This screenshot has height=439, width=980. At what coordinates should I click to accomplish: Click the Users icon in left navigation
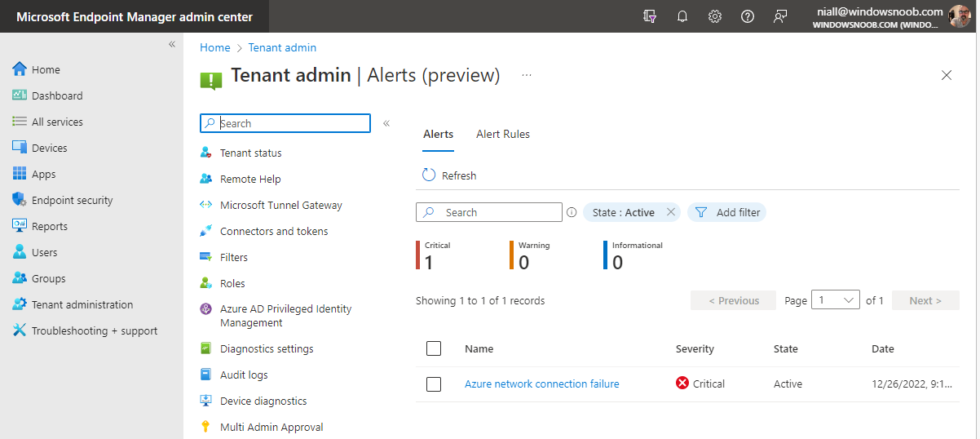20,252
